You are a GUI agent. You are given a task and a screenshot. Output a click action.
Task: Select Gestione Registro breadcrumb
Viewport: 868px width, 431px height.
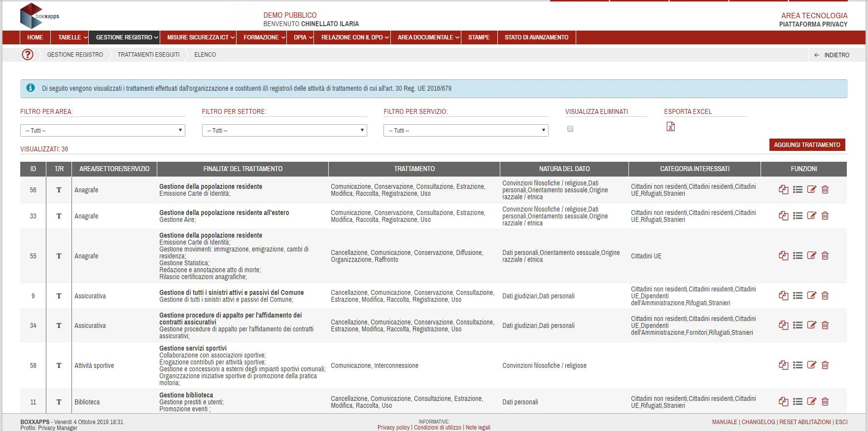[75, 55]
